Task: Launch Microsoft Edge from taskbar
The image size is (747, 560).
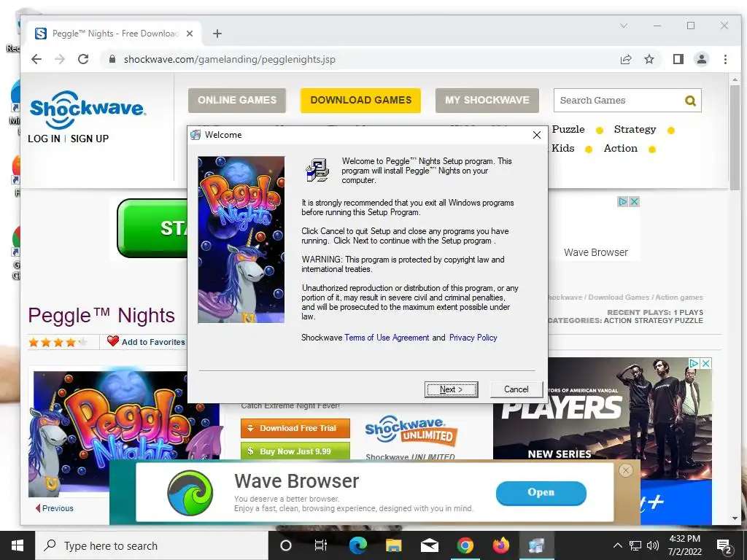Action: [357, 545]
